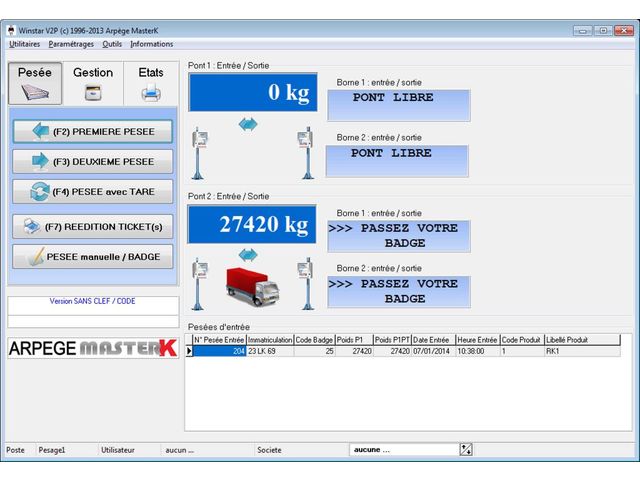Click the Pont 2 bidirectional arrow icon

coord(248,255)
